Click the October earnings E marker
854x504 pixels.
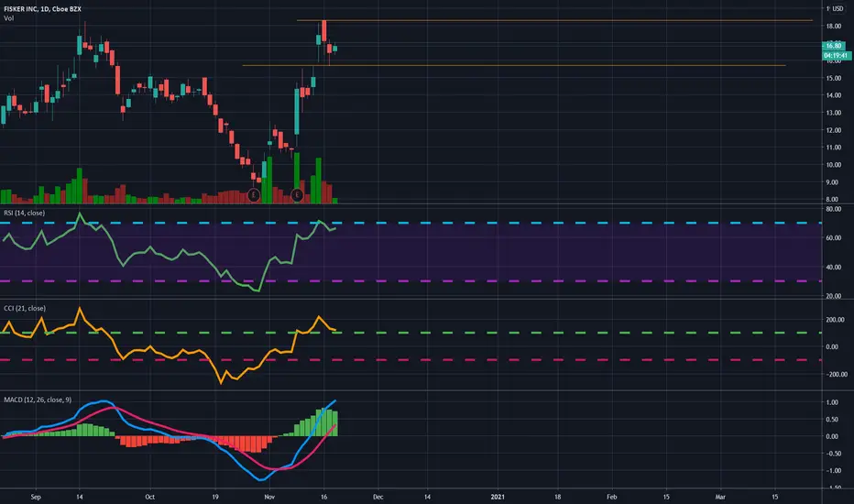click(253, 194)
